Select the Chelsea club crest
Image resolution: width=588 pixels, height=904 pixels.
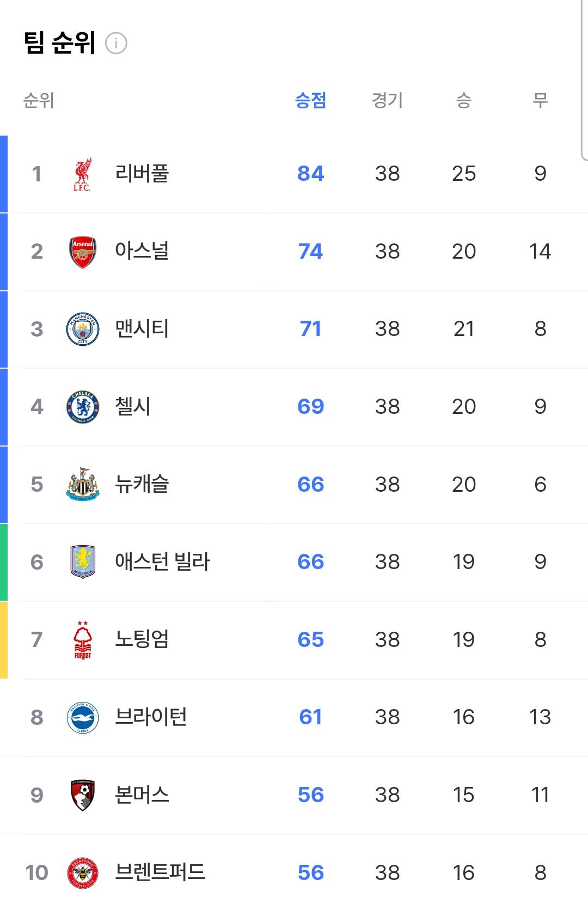83,407
